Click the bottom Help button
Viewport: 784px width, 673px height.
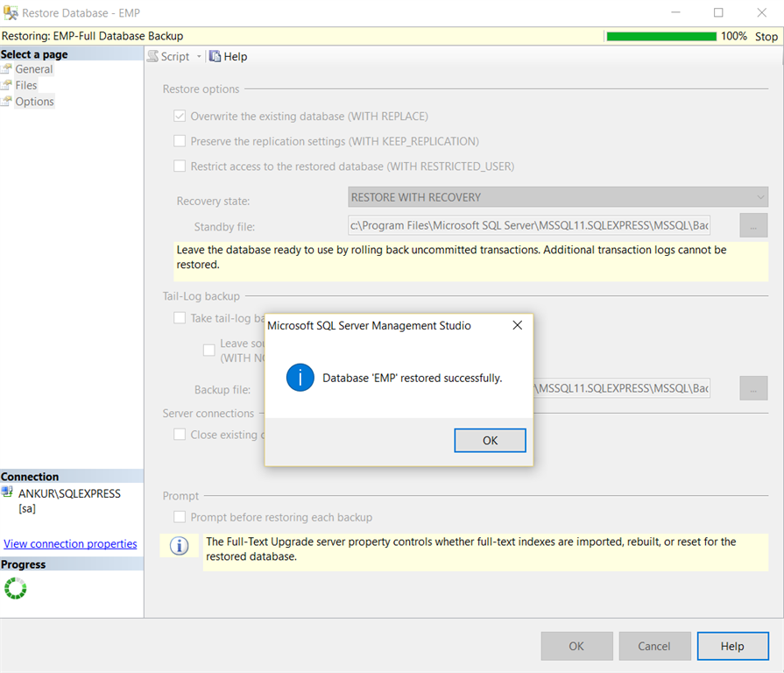click(x=732, y=646)
